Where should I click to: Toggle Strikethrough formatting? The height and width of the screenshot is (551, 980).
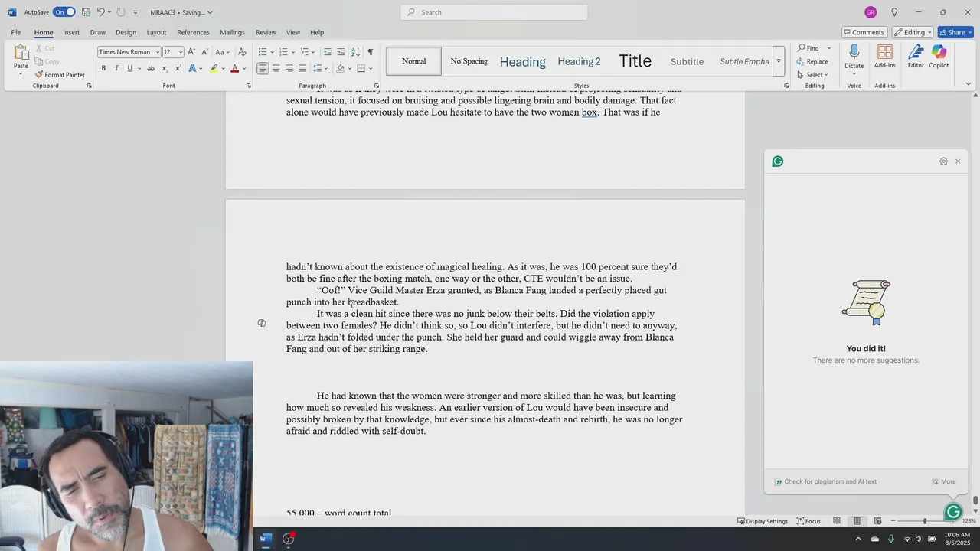tap(151, 69)
